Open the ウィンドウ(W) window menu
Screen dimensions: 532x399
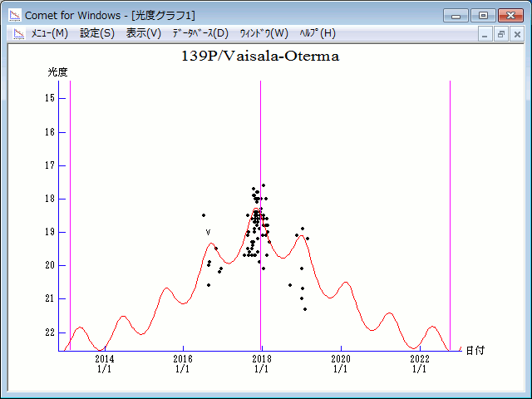264,33
